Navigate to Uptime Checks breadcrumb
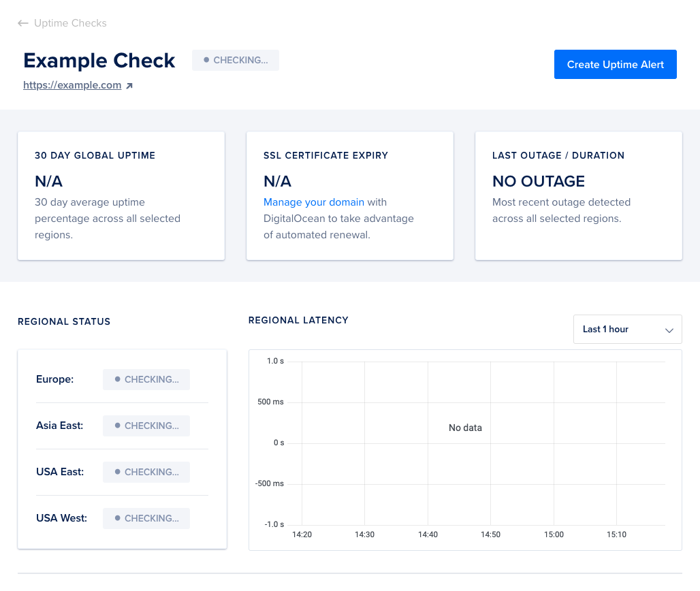Viewport: 700px width, 591px height. 71,22
